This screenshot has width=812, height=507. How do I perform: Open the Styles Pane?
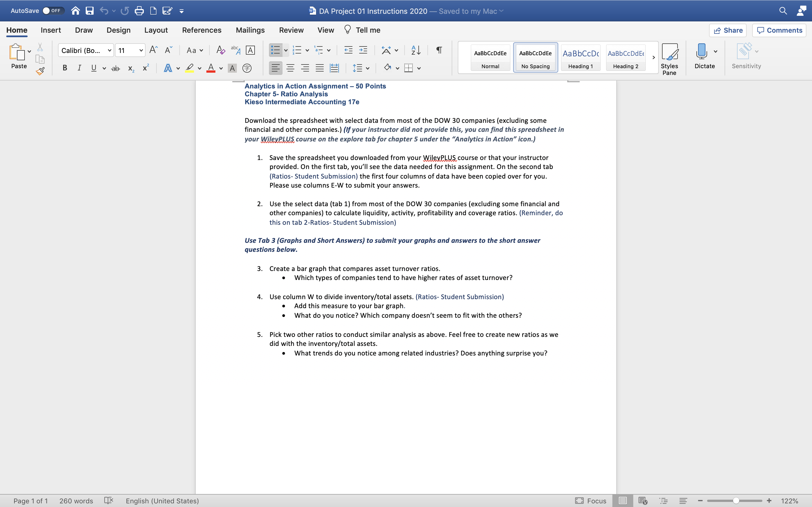tap(669, 59)
